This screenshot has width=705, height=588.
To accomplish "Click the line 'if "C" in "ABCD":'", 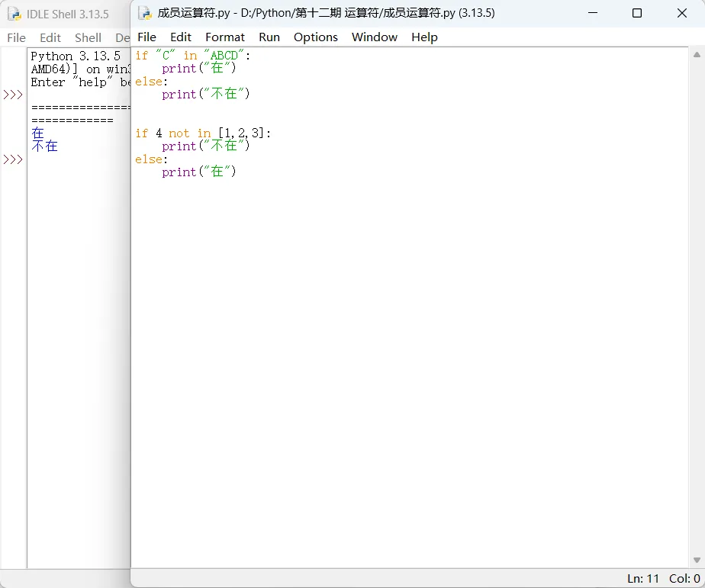I will 192,56.
